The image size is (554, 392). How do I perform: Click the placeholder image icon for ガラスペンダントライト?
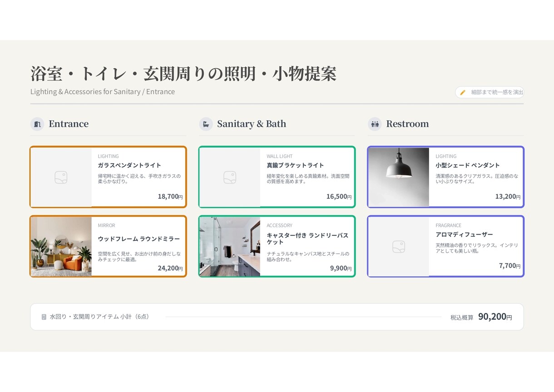pos(61,177)
